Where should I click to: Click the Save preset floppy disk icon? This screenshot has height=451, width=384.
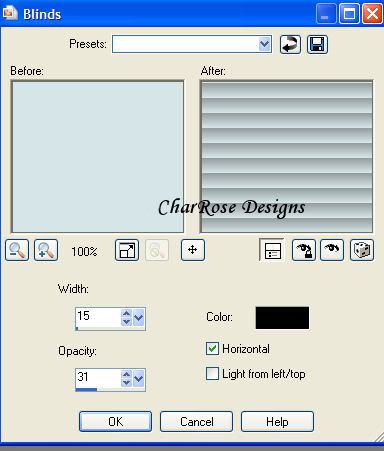317,44
